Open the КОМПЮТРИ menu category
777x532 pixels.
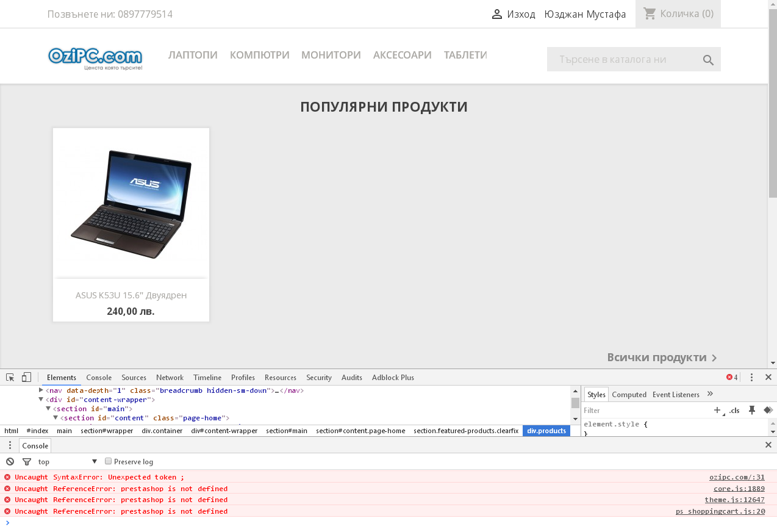[x=259, y=55]
